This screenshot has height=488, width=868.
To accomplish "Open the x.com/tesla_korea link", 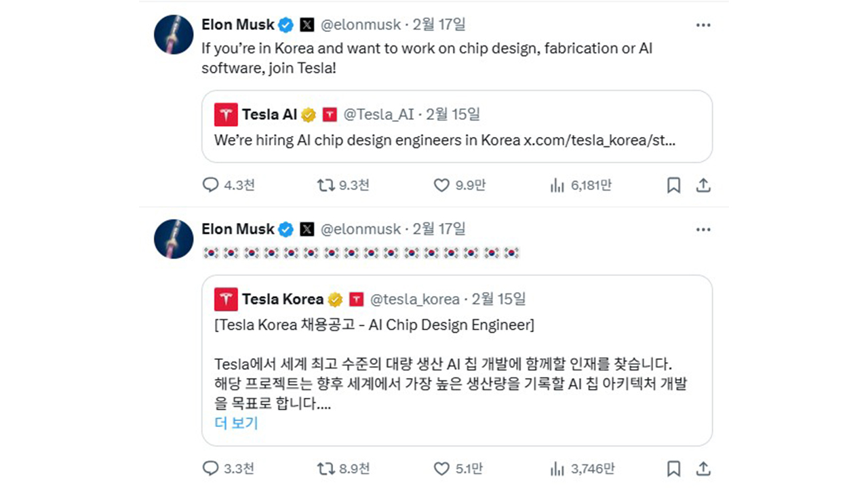I will (599, 140).
